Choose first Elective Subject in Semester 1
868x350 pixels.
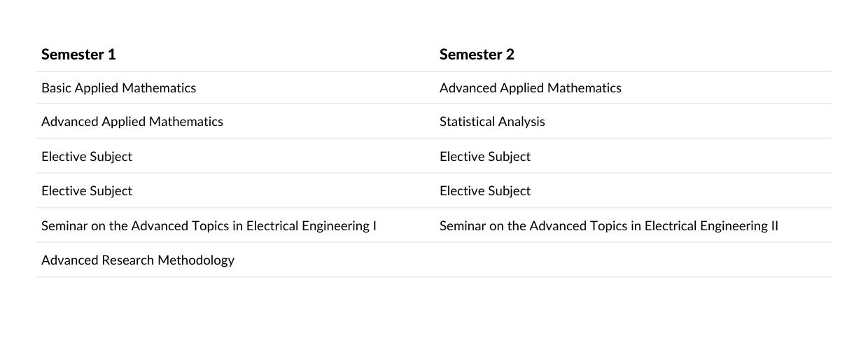87,157
